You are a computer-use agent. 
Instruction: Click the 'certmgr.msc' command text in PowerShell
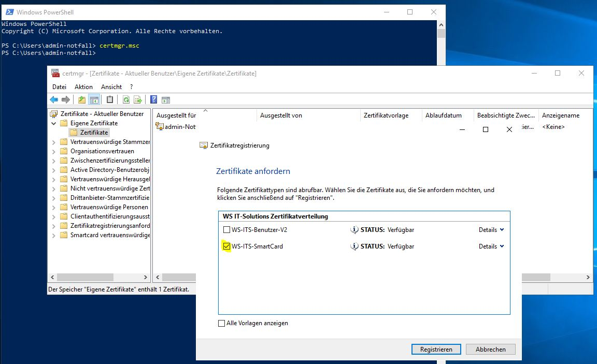119,46
